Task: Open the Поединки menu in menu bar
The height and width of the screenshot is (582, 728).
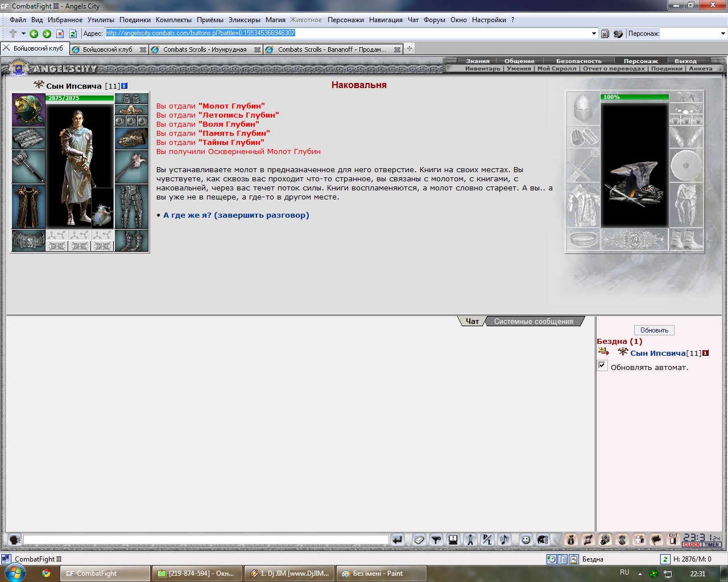Action: pos(135,20)
